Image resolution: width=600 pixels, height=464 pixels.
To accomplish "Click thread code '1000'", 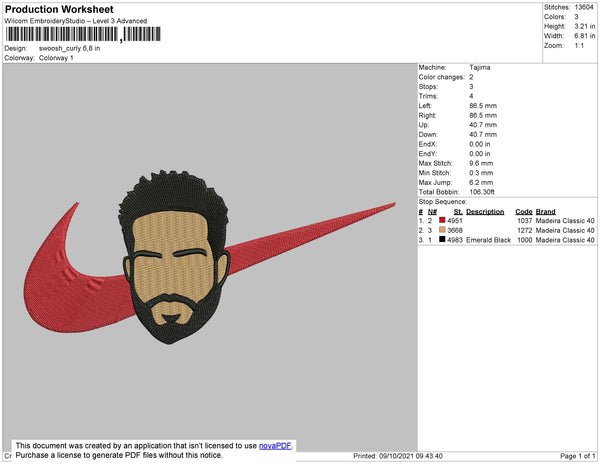I will 525,240.
